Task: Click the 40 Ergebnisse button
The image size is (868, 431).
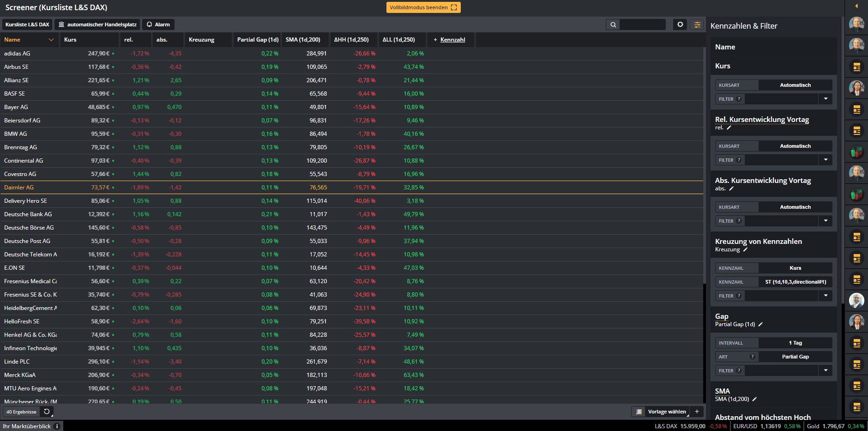Action: click(x=21, y=412)
